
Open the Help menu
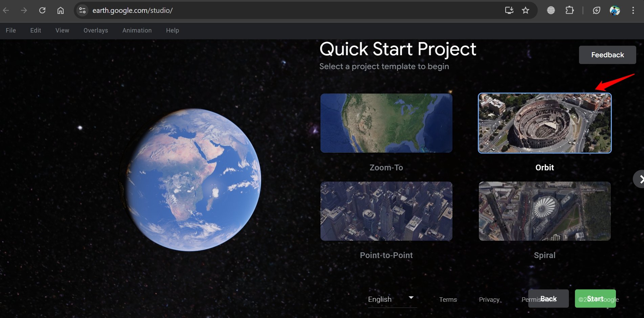173,30
